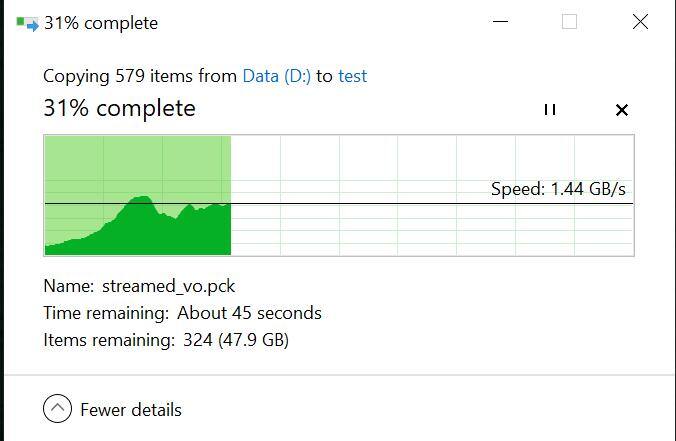Click the "31% complete" window title text

[100, 23]
